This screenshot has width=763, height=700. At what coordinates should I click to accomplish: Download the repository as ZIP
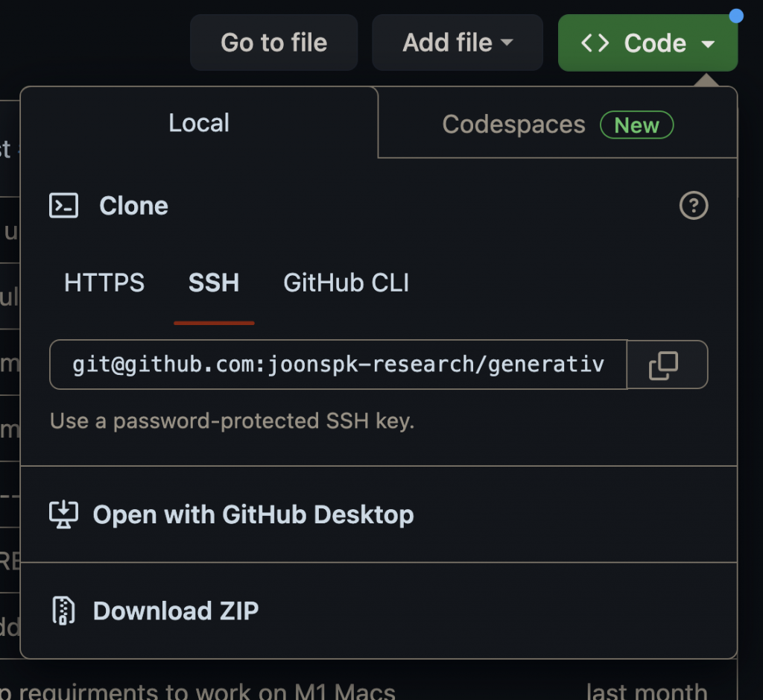click(x=176, y=611)
